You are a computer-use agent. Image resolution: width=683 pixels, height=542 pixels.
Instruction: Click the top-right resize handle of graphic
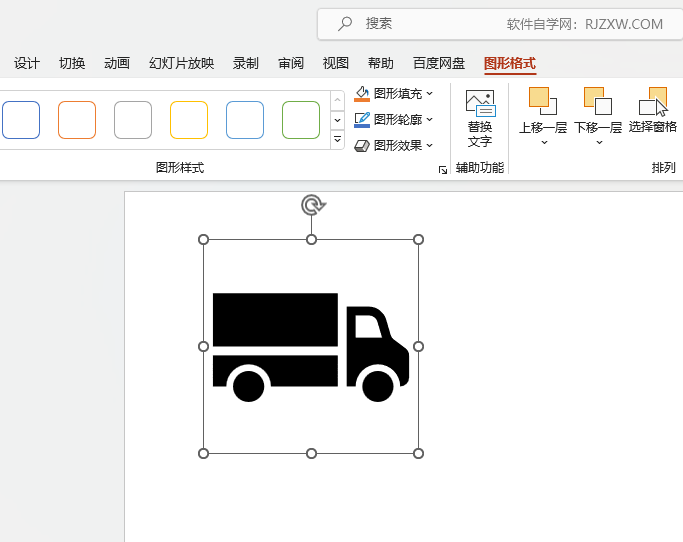(x=418, y=239)
